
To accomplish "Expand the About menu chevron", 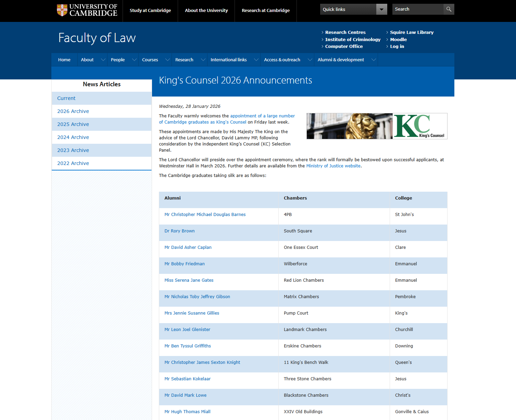I will 103,60.
